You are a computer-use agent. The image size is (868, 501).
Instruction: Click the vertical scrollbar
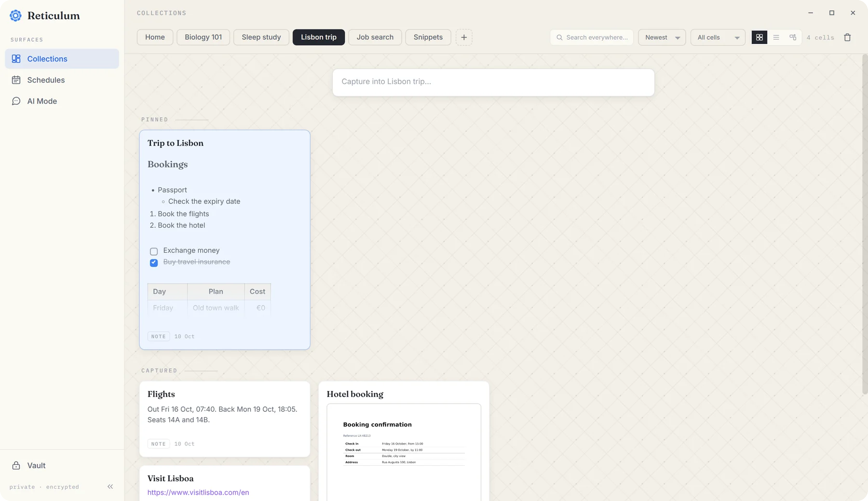click(864, 224)
